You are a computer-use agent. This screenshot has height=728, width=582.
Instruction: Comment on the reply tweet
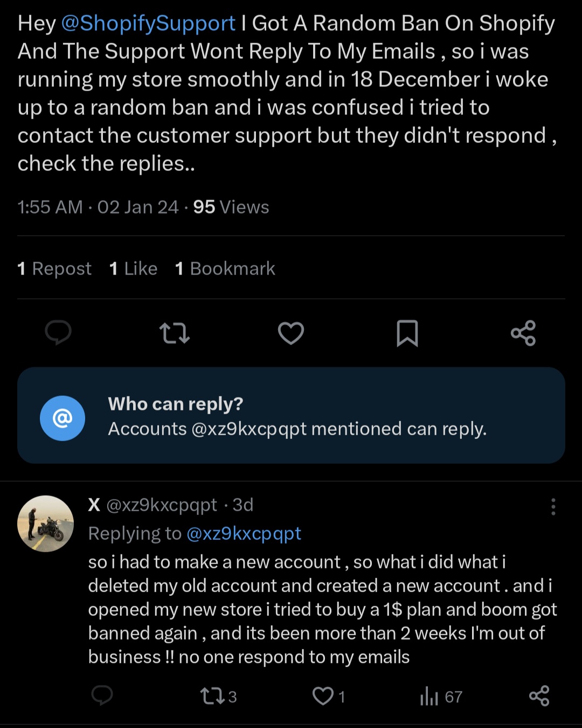pos(102,696)
